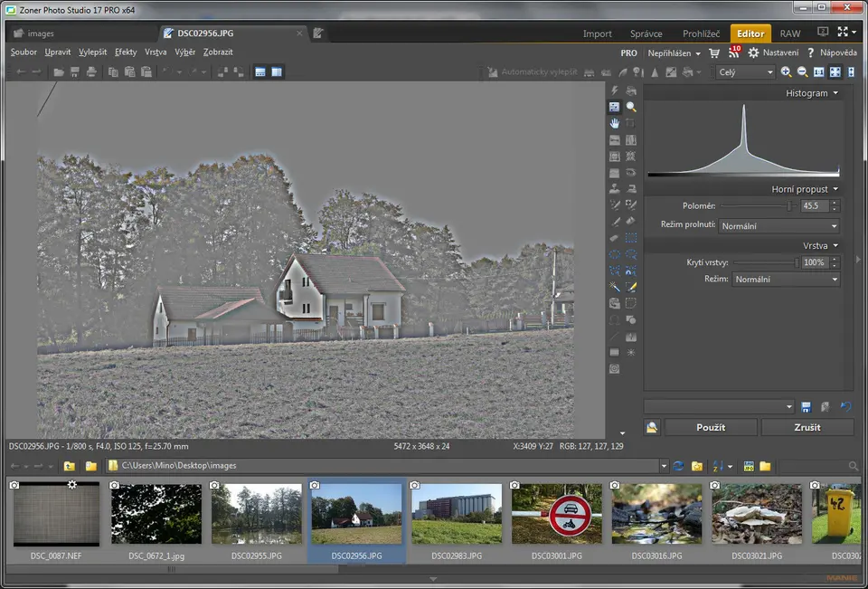The width and height of the screenshot is (868, 589).
Task: Open the shopping cart icon
Action: pyautogui.click(x=714, y=53)
